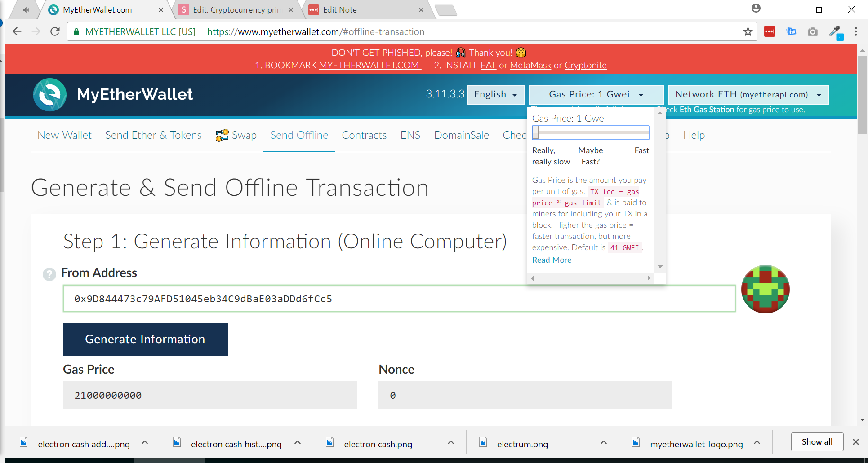
Task: Open the DomainSale tab
Action: click(462, 135)
